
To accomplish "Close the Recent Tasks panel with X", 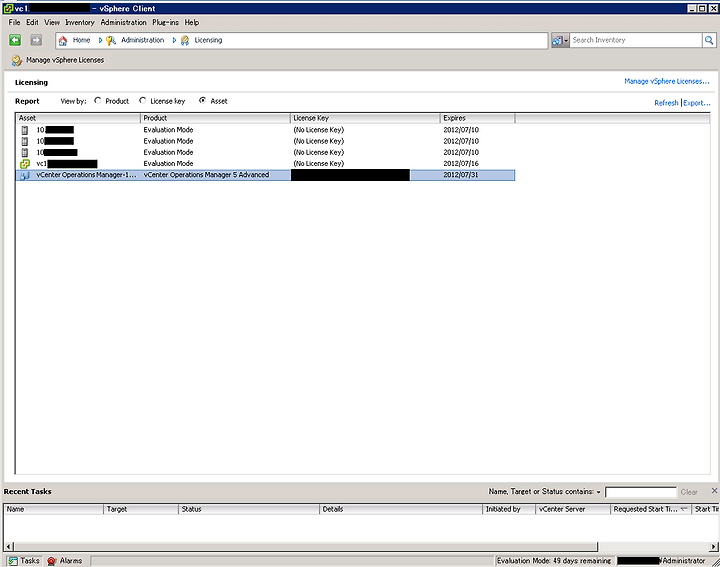I will click(x=714, y=491).
